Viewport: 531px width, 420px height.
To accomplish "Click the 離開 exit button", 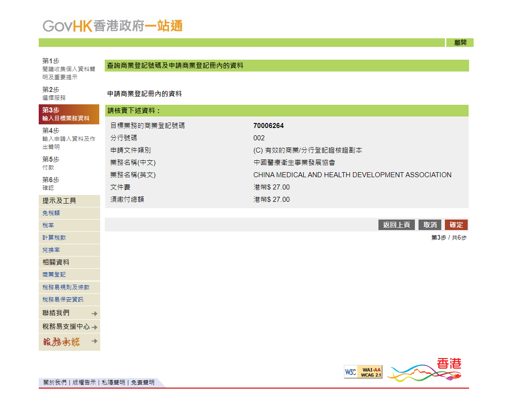I will coord(460,43).
